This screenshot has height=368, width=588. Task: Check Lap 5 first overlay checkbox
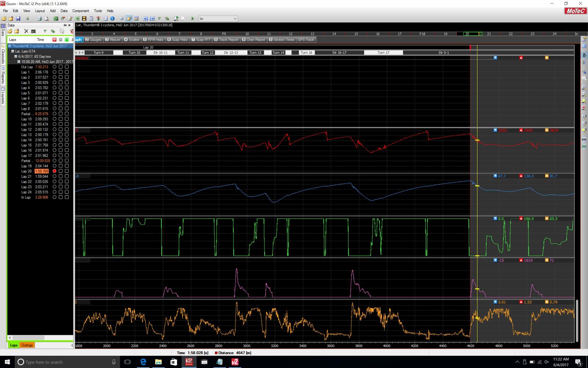61,93
